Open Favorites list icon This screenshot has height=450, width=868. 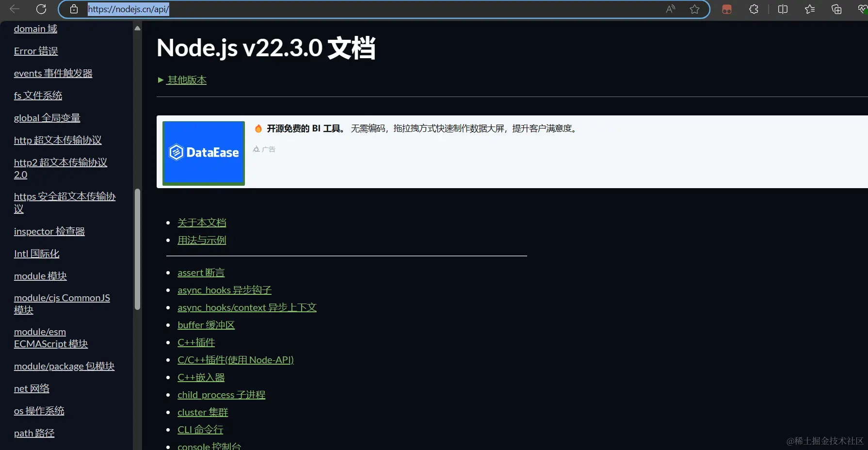(x=809, y=9)
